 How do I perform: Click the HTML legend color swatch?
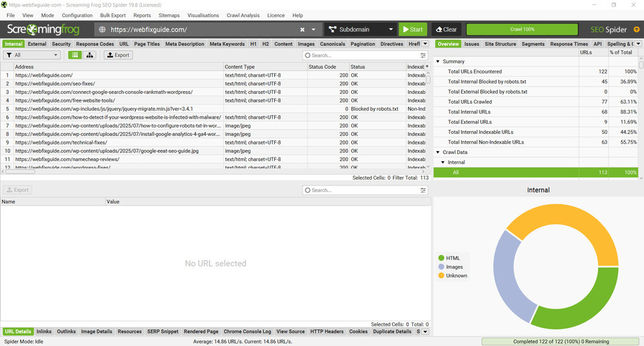click(x=441, y=258)
